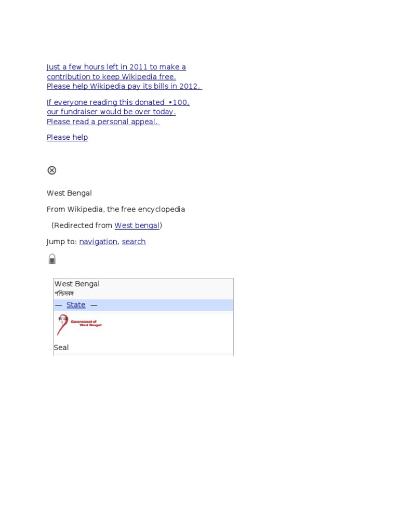The image size is (399, 532).
Task: Open the 'Please read a personal appeal' link
Action: click(x=103, y=122)
